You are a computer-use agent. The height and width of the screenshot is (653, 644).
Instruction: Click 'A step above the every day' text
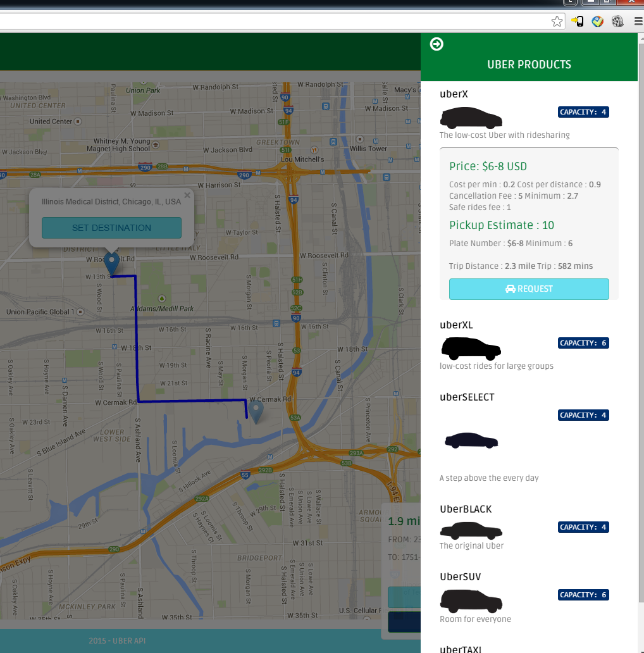(489, 478)
